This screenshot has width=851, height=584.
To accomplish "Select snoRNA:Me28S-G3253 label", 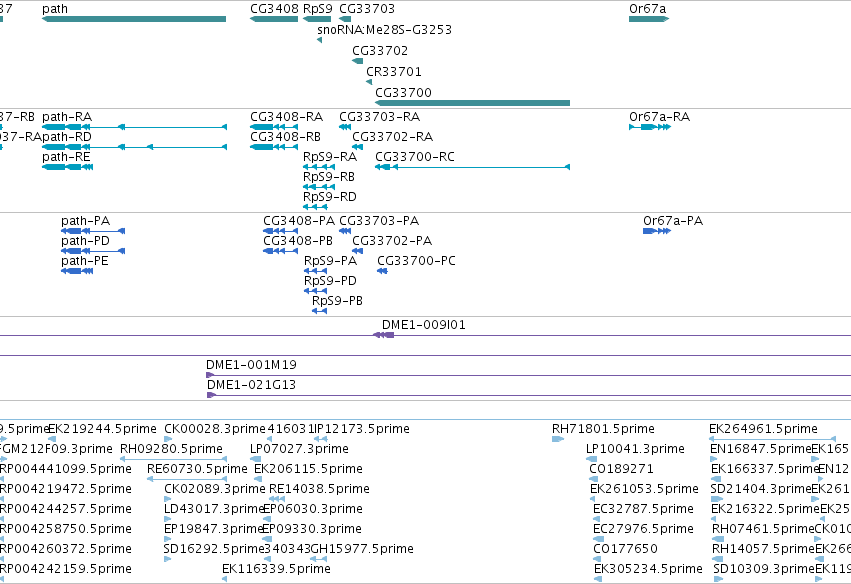I will (x=384, y=29).
